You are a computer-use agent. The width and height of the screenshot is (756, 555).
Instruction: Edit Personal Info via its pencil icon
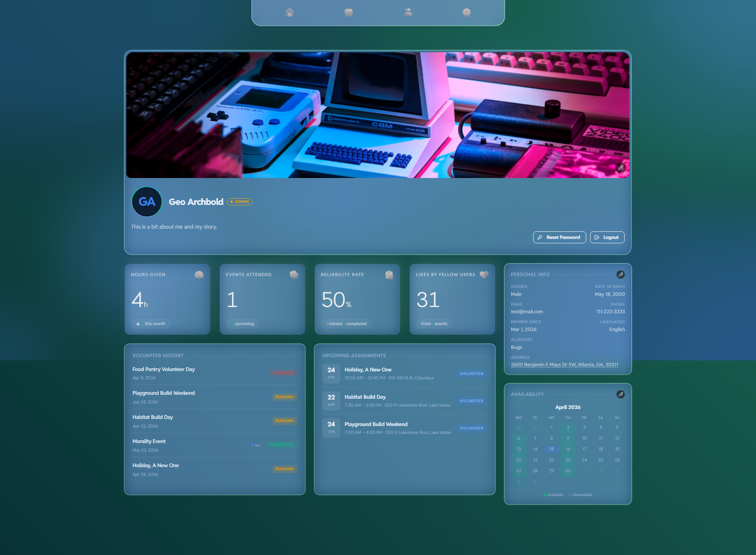[x=621, y=275]
